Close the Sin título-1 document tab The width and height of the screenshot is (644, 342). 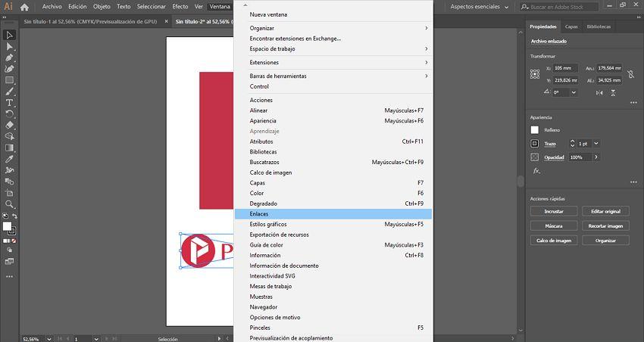167,21
